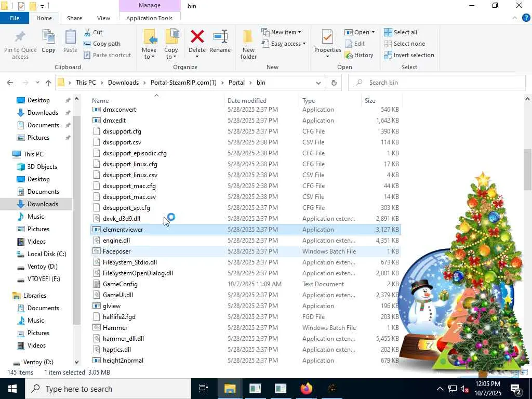The image size is (532, 399).
Task: Refresh the current folder view
Action: [x=334, y=83]
